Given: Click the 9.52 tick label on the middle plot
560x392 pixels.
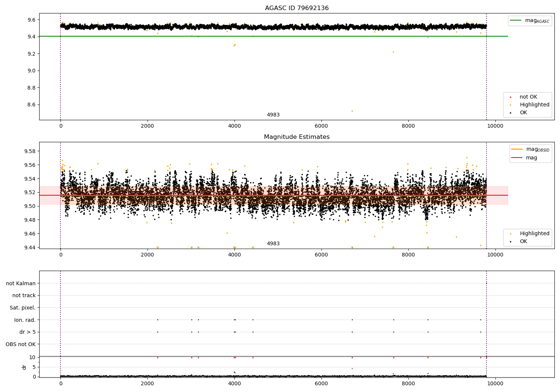Looking at the screenshot, I should (x=29, y=193).
